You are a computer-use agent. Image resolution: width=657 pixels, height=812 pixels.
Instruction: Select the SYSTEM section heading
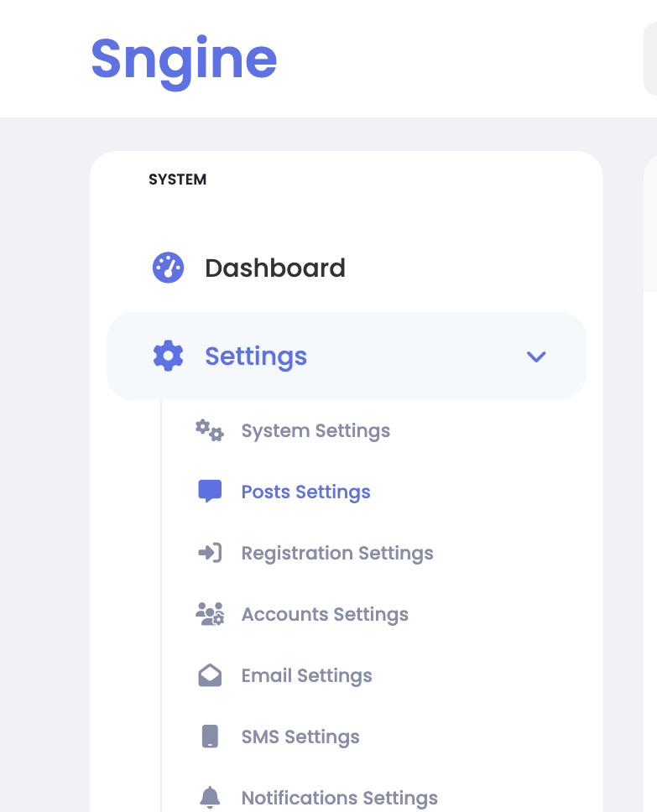178,180
